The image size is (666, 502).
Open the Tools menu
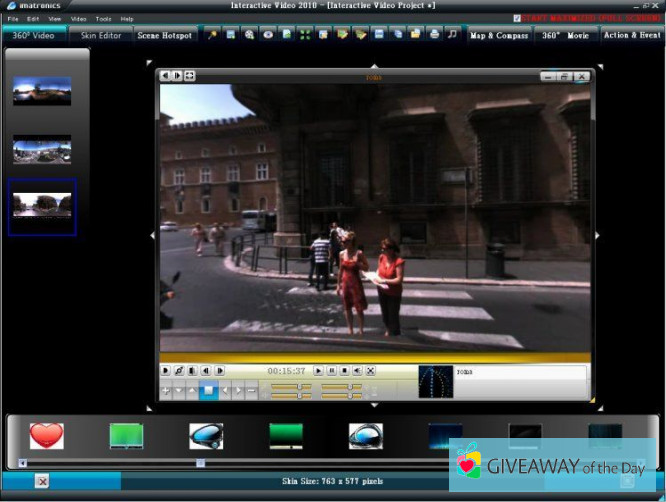103,19
